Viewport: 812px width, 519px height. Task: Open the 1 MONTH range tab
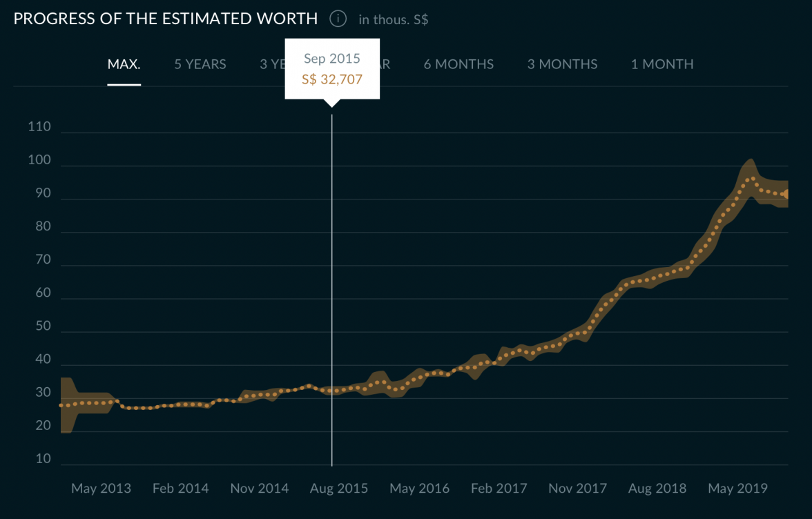(x=662, y=64)
